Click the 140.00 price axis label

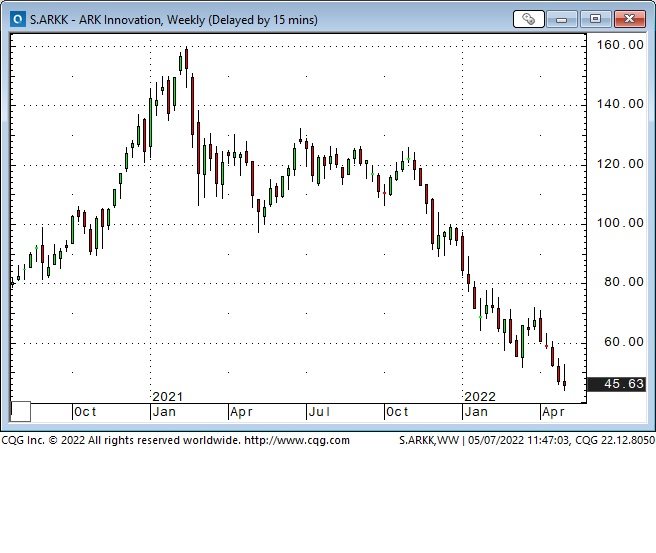coord(620,104)
